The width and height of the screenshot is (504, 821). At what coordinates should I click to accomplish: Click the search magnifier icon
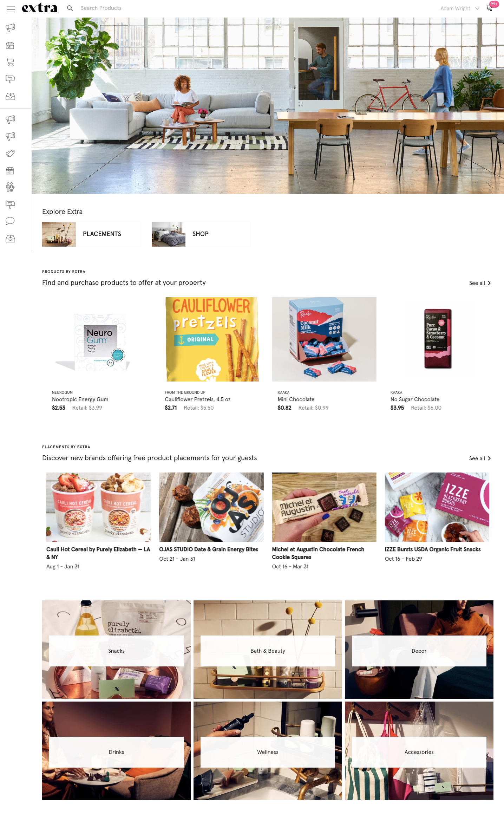pos(70,8)
